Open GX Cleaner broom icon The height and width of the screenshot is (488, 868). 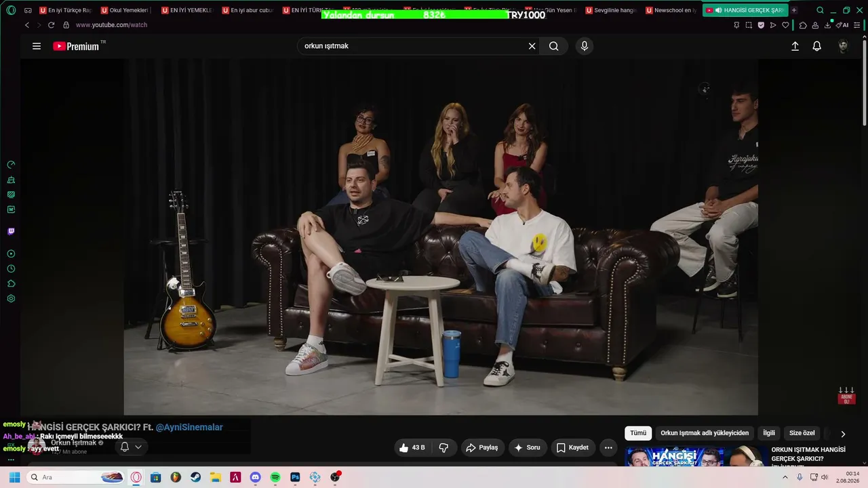(x=11, y=180)
